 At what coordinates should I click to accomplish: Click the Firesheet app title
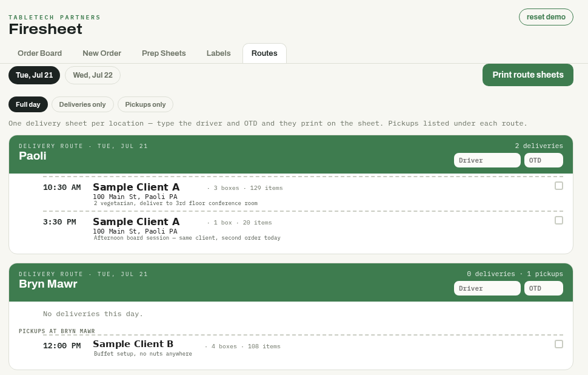[45, 29]
